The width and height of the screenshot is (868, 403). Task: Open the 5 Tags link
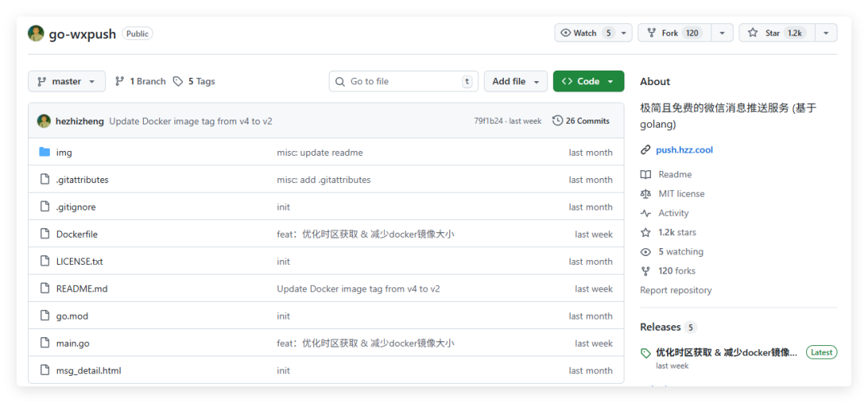pyautogui.click(x=194, y=81)
